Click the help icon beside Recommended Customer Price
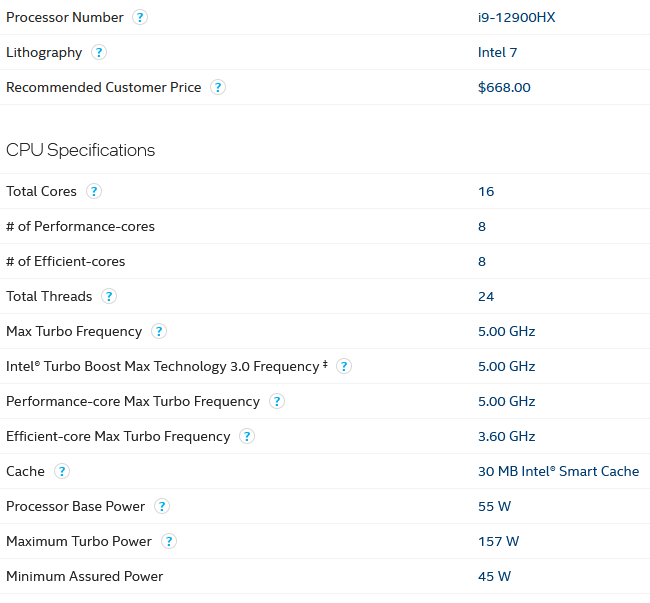 point(218,88)
